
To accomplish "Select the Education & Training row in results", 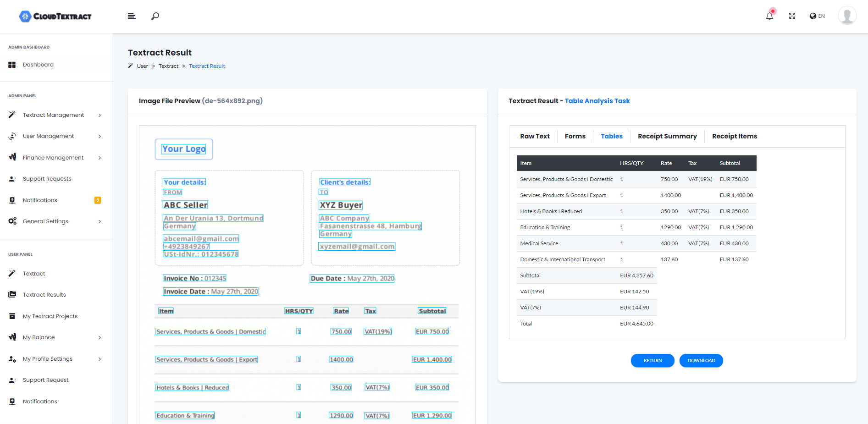I will coord(636,227).
